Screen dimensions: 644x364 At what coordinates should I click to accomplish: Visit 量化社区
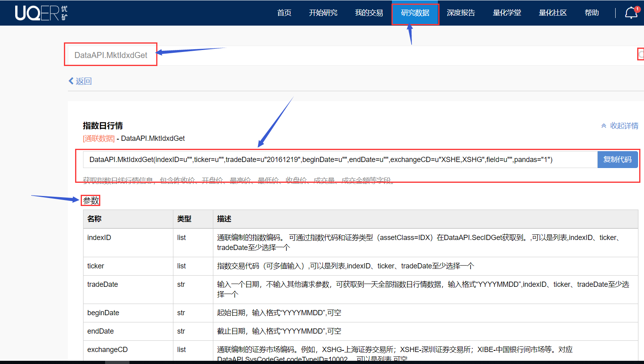click(553, 13)
